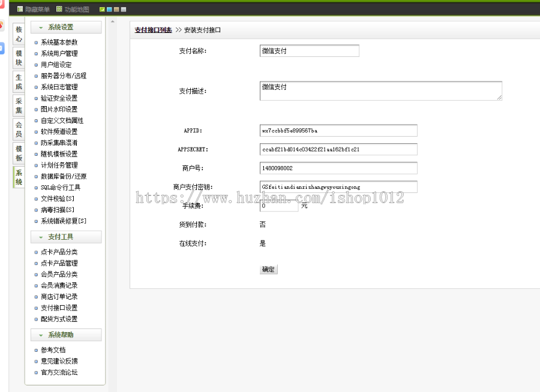Click the 商户号 input field
540x392 pixels.
pos(338,168)
